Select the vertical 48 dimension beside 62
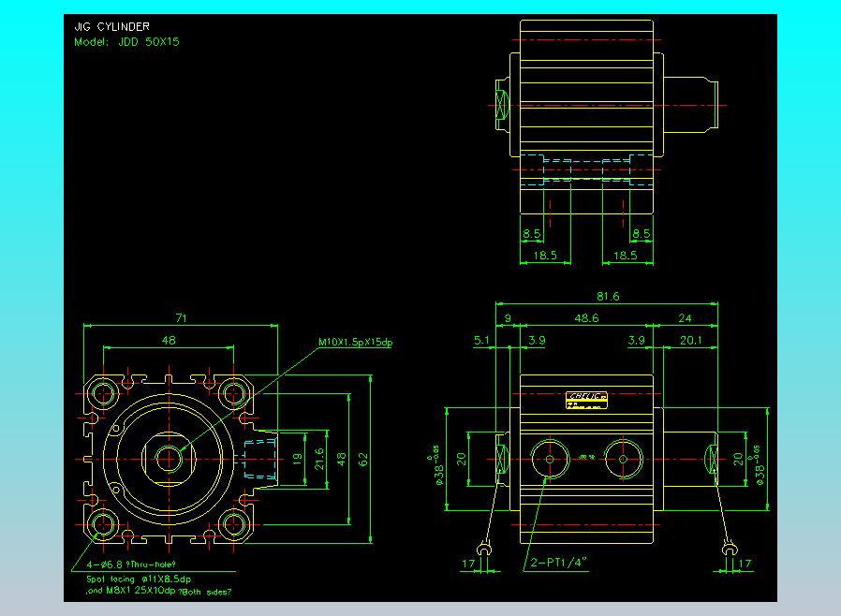Screen dimensions: 841x616 (342, 459)
